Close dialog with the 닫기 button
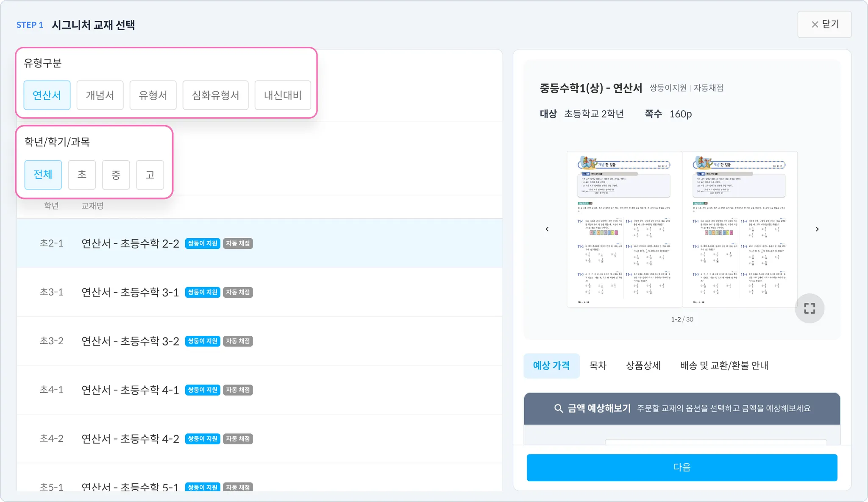This screenshot has width=868, height=502. coord(824,25)
